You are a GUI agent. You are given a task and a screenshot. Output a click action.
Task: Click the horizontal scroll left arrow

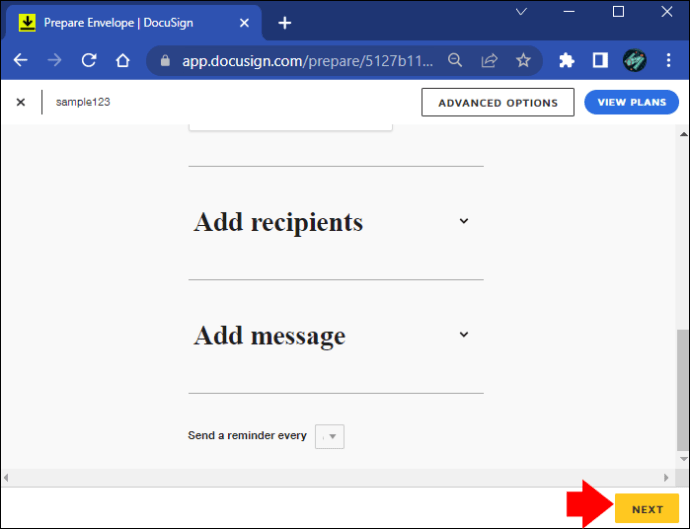pyautogui.click(x=6, y=478)
